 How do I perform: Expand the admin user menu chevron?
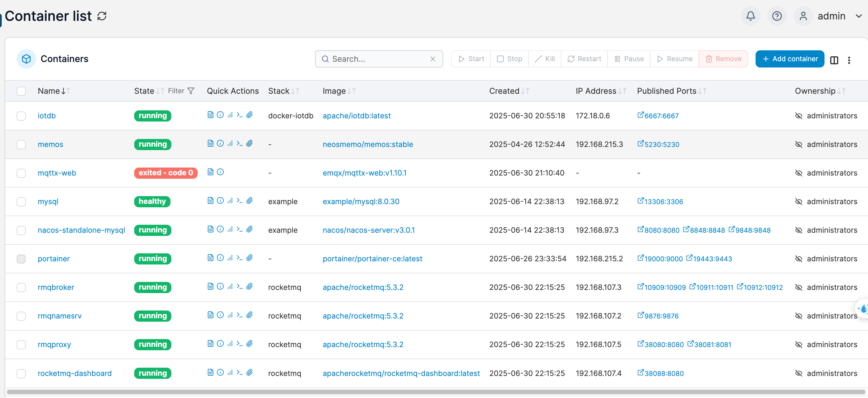859,16
